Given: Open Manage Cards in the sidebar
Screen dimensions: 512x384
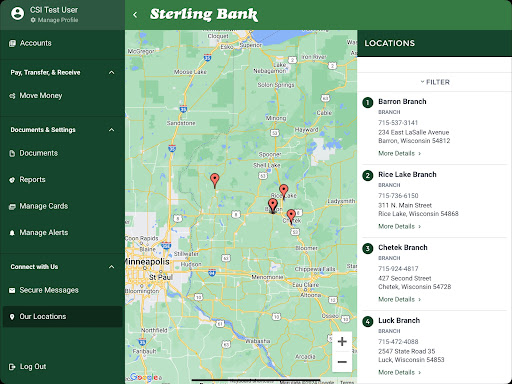Looking at the screenshot, I should point(63,206).
